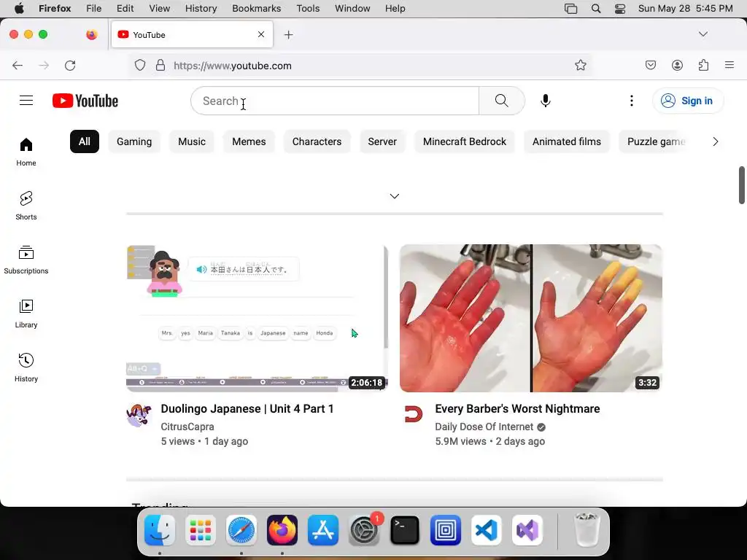Viewport: 747px width, 560px height.
Task: Open a new tab with plus
Action: [288, 35]
